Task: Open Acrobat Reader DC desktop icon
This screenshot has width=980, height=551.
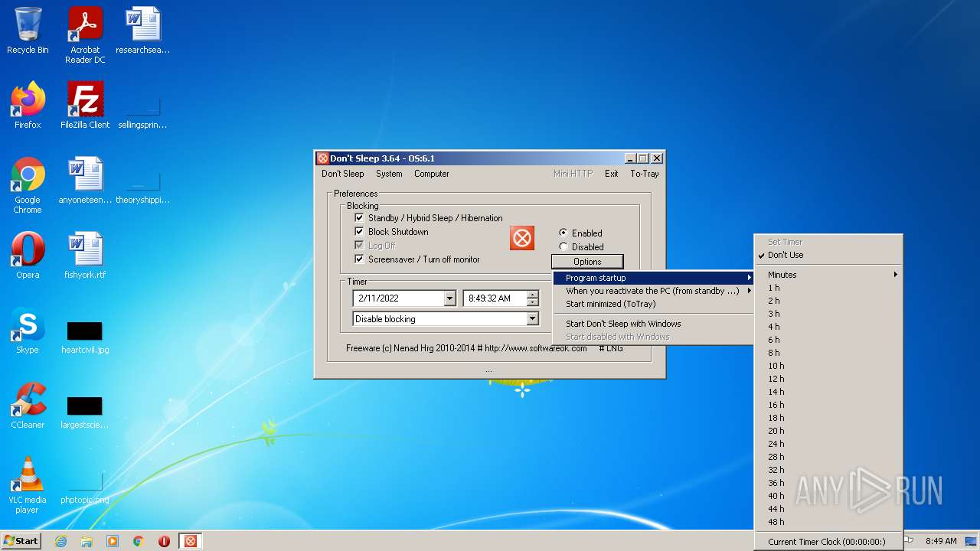Action: pyautogui.click(x=85, y=36)
